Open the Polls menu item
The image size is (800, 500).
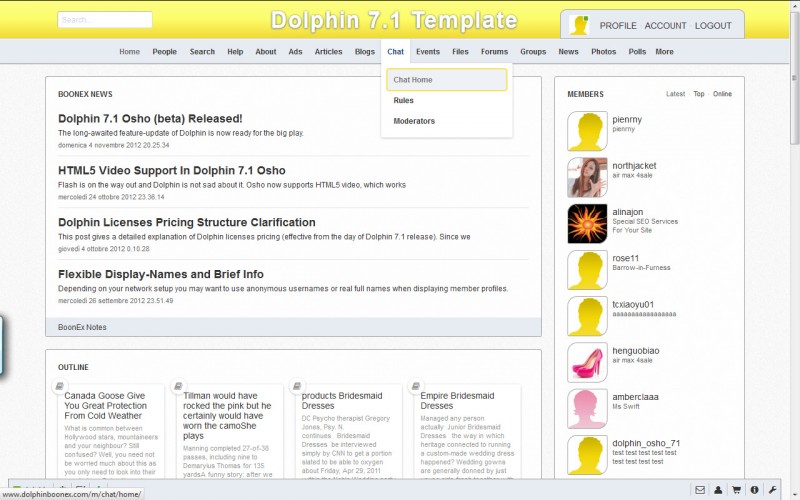tap(637, 52)
